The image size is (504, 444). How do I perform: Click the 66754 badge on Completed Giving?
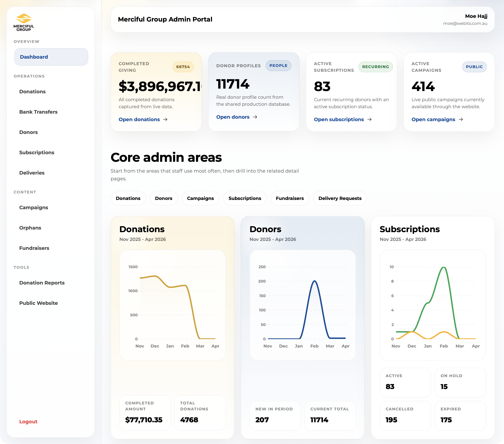pos(183,67)
